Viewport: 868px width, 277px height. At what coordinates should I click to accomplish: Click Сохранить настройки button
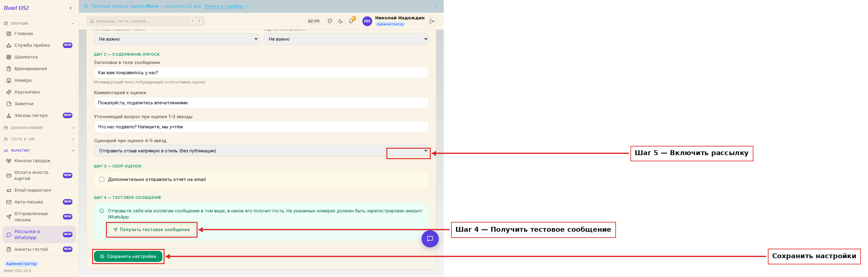[x=128, y=256]
